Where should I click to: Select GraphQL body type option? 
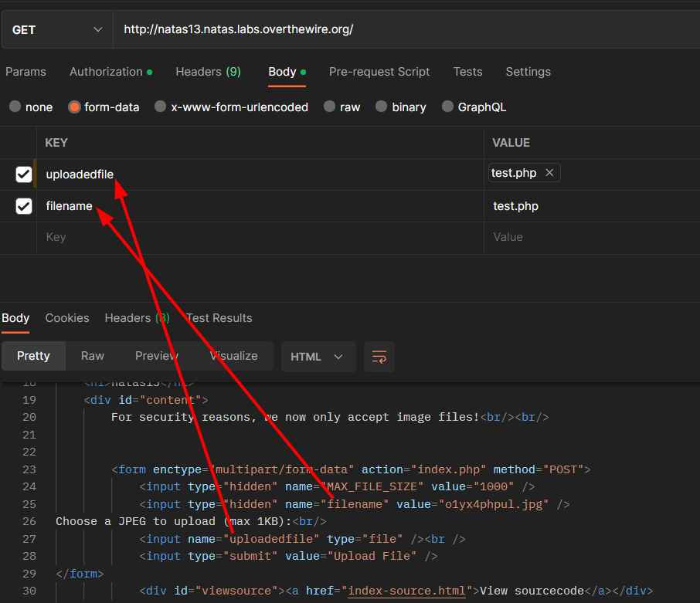click(448, 107)
